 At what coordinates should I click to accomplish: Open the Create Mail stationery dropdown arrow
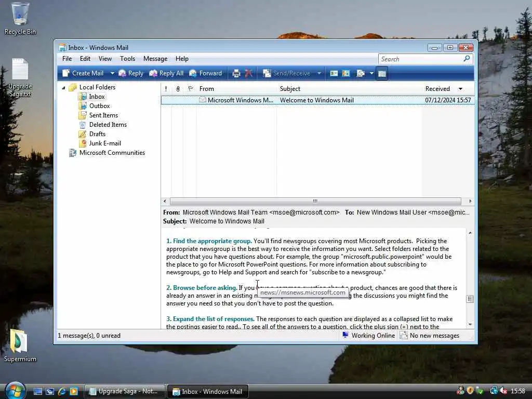[112, 73]
